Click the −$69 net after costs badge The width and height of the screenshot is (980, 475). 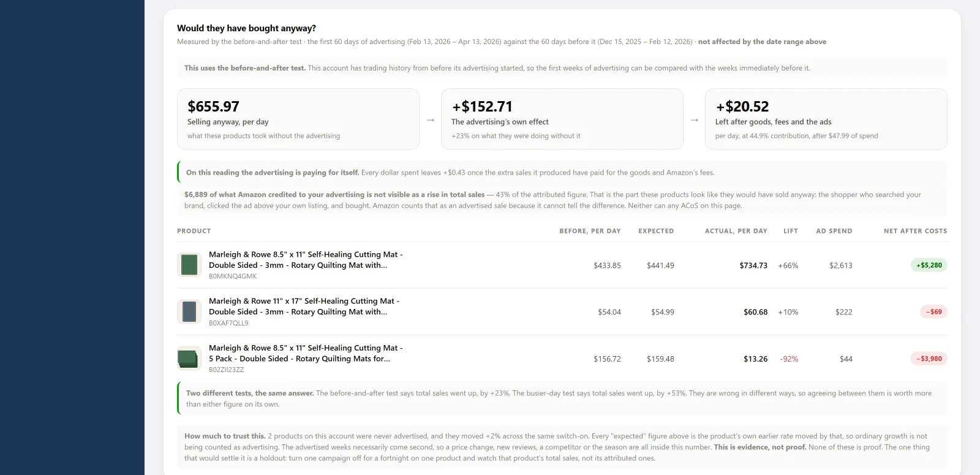point(933,311)
